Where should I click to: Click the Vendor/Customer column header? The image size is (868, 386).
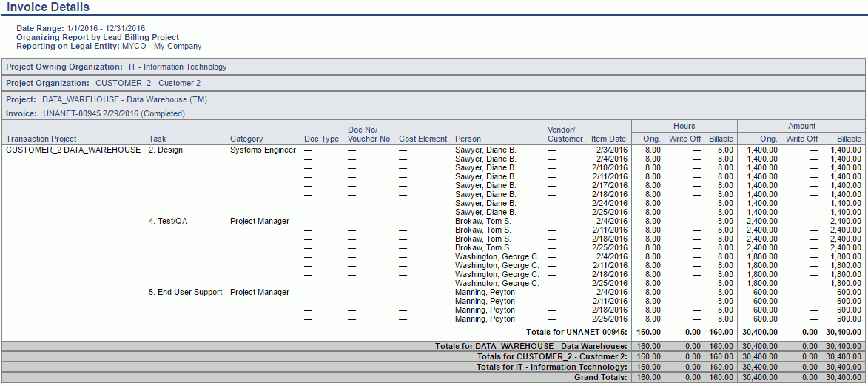pyautogui.click(x=565, y=134)
